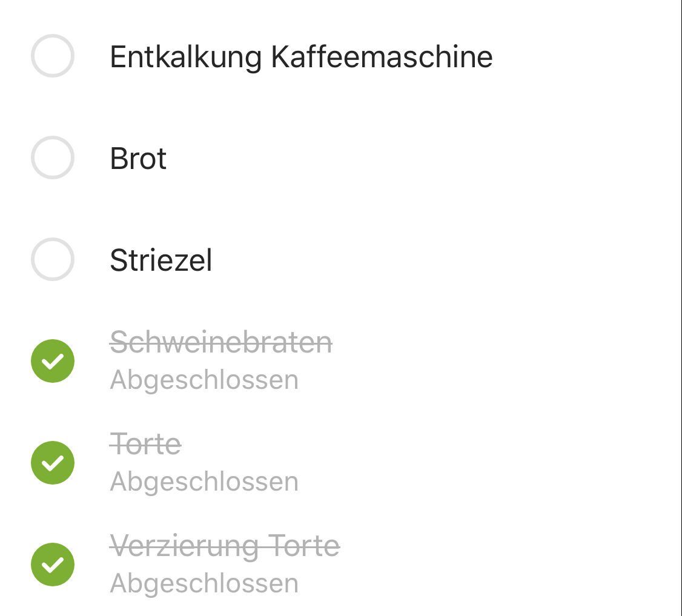Open the crossed-out Schweinebraten task
The image size is (682, 616).
(221, 343)
